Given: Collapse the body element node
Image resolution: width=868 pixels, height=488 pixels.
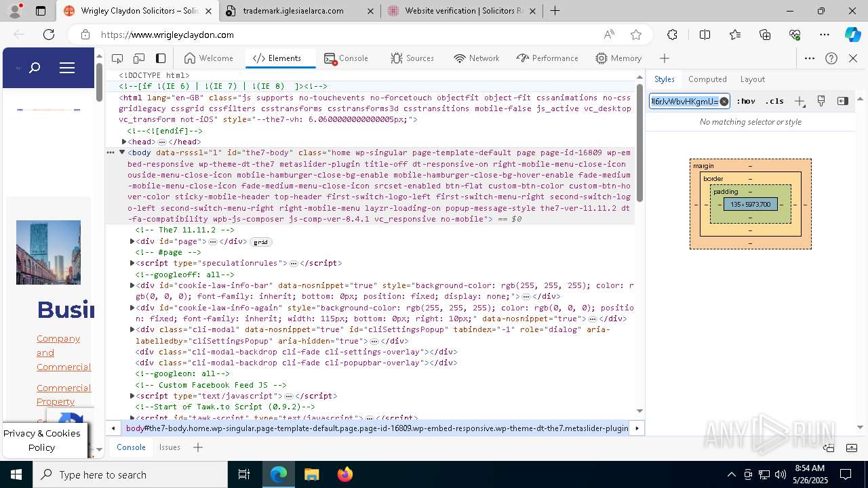Looking at the screenshot, I should [x=122, y=152].
